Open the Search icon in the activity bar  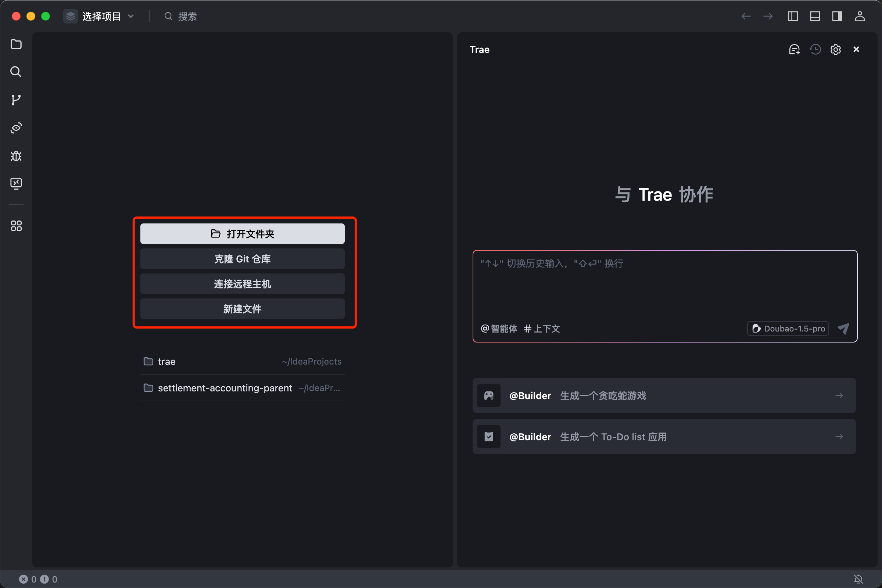tap(16, 72)
